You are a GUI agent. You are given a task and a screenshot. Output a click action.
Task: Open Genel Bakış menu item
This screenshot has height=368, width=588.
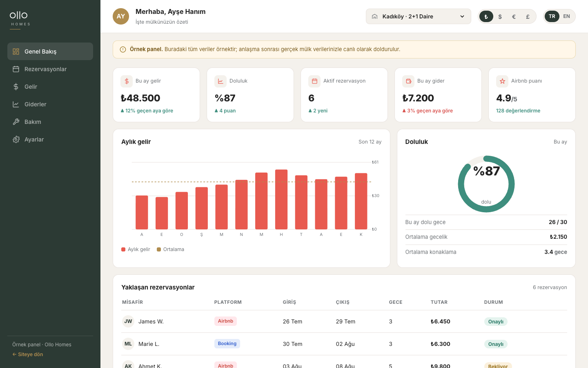(x=50, y=52)
